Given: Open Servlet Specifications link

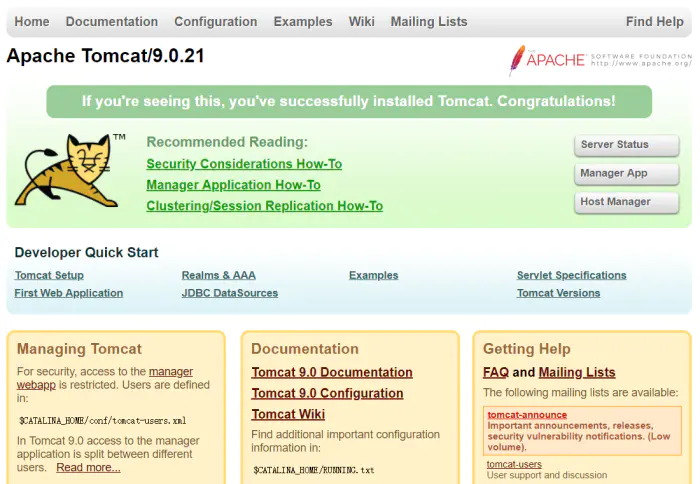Looking at the screenshot, I should coord(571,275).
